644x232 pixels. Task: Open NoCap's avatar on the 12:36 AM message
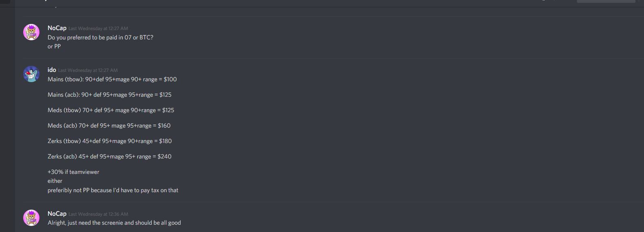click(31, 218)
